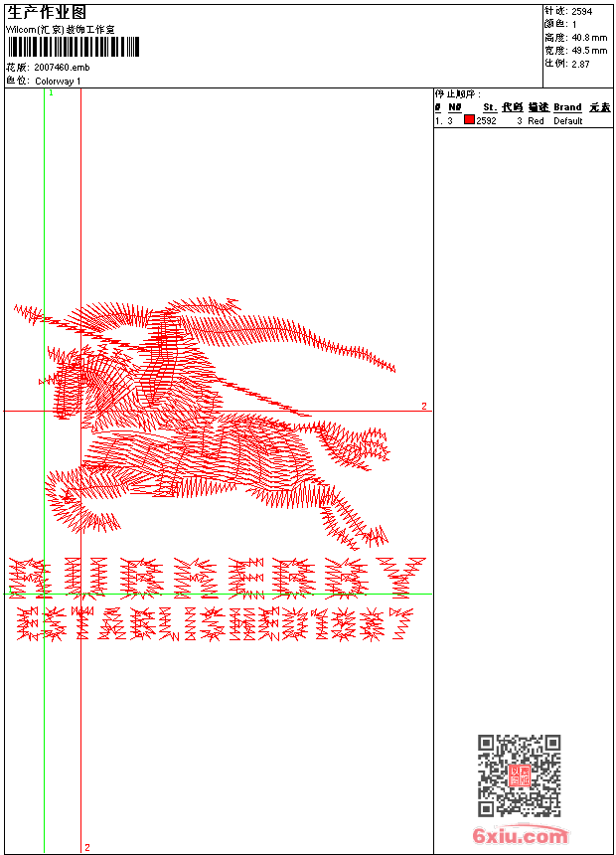Image resolution: width=616 pixels, height=855 pixels.
Task: Click the barcode under the Wilcom line
Action: [74, 47]
